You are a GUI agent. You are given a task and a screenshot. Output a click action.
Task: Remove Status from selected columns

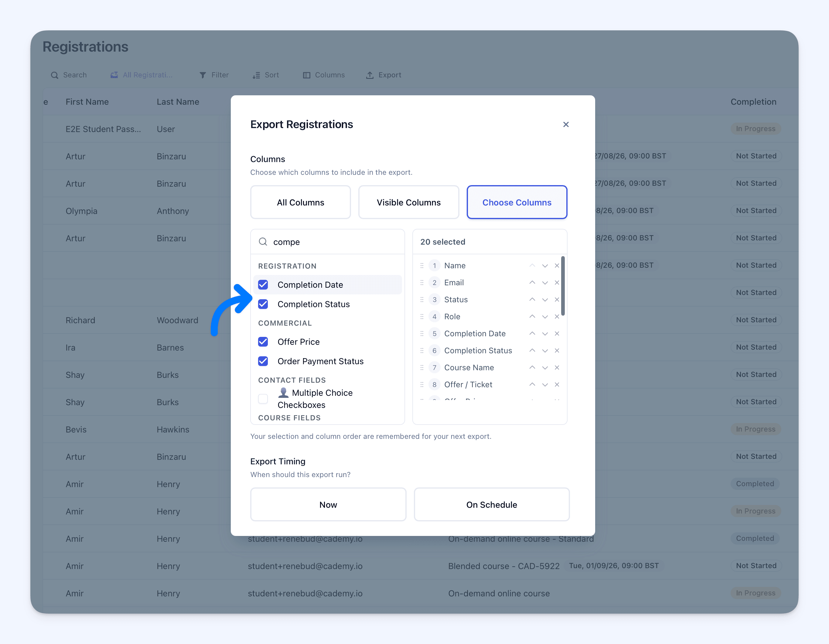[557, 300]
